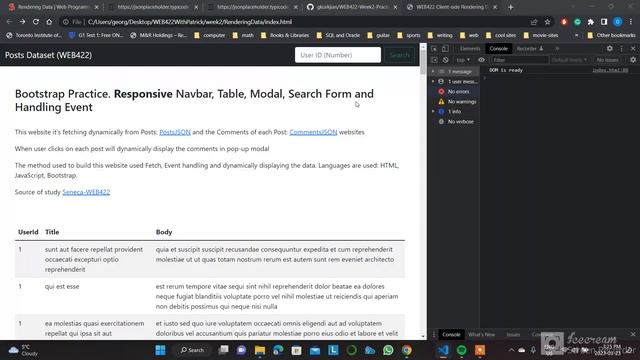Open the 'SQL and Oracle' bookmarks folder

click(x=338, y=36)
